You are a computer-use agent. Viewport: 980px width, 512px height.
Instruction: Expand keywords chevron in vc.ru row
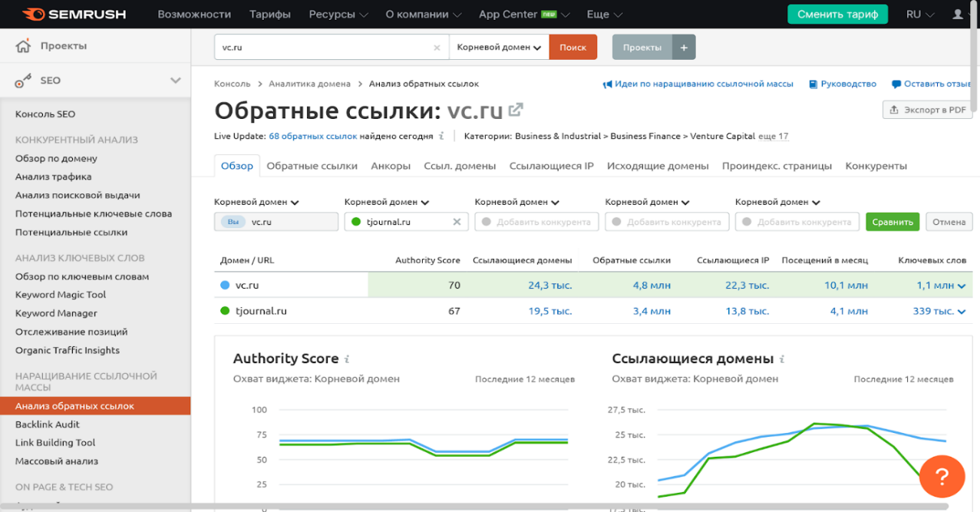pos(961,286)
